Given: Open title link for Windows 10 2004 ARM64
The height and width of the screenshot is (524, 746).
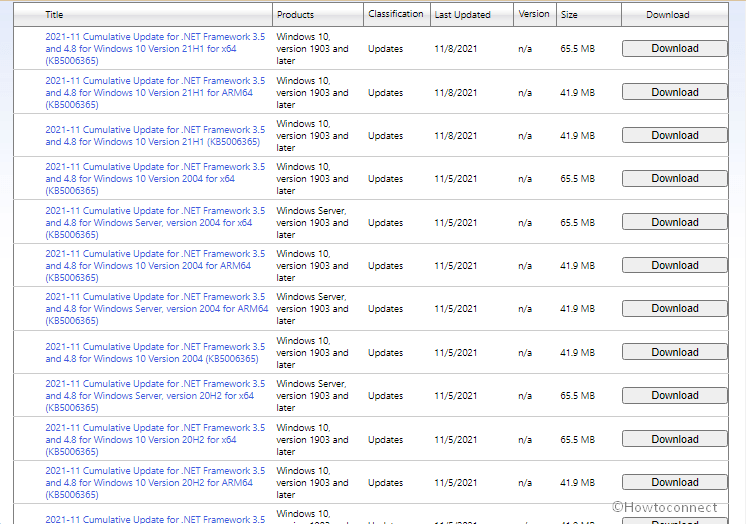Looking at the screenshot, I should coord(154,266).
